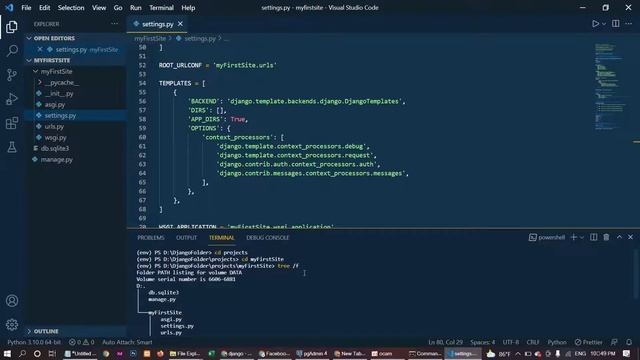Open wsgi.py from the explorer
Screen dimensions: 640x360
point(56,138)
